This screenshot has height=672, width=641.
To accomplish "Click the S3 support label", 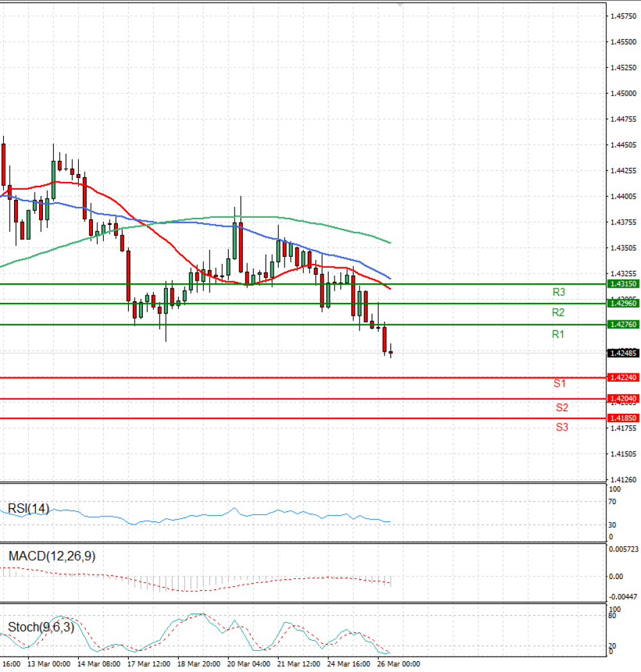I will tap(562, 427).
